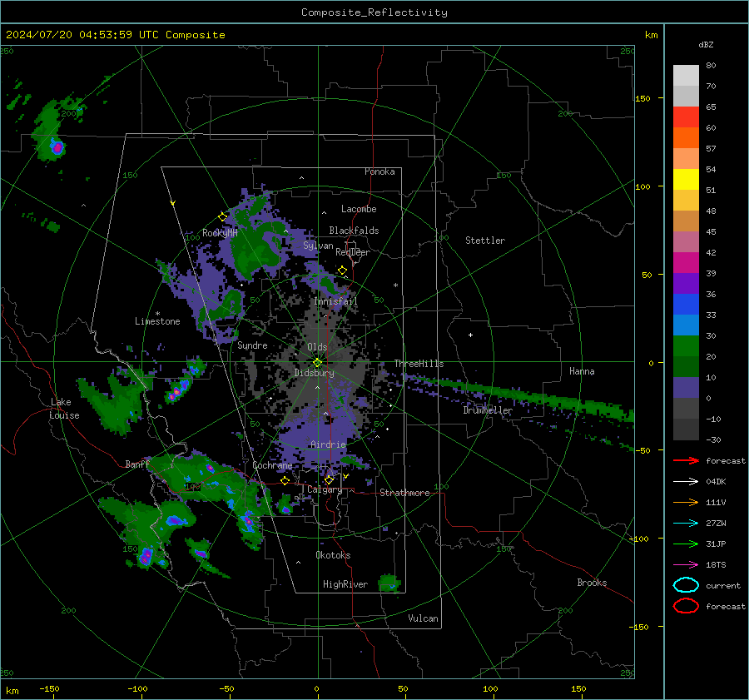Viewport: 749px width, 700px height.
Task: Click the dBZ legend heading
Action: (706, 44)
